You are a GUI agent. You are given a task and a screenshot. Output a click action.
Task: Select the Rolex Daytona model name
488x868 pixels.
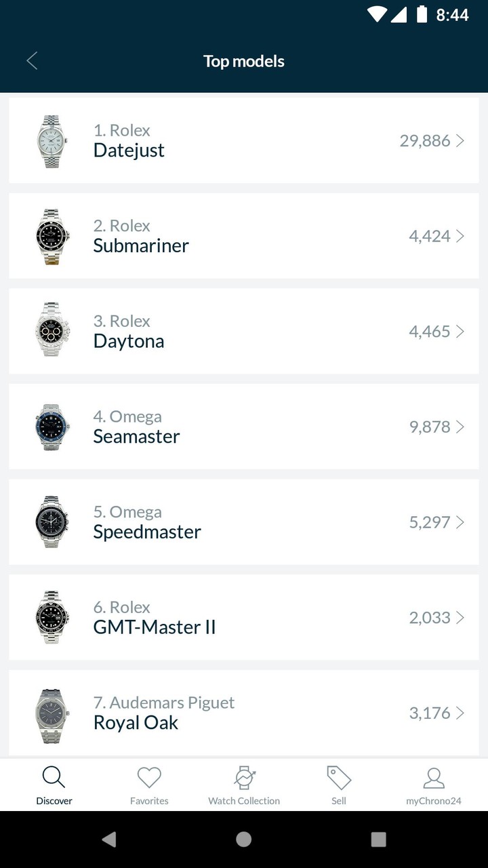coord(129,341)
